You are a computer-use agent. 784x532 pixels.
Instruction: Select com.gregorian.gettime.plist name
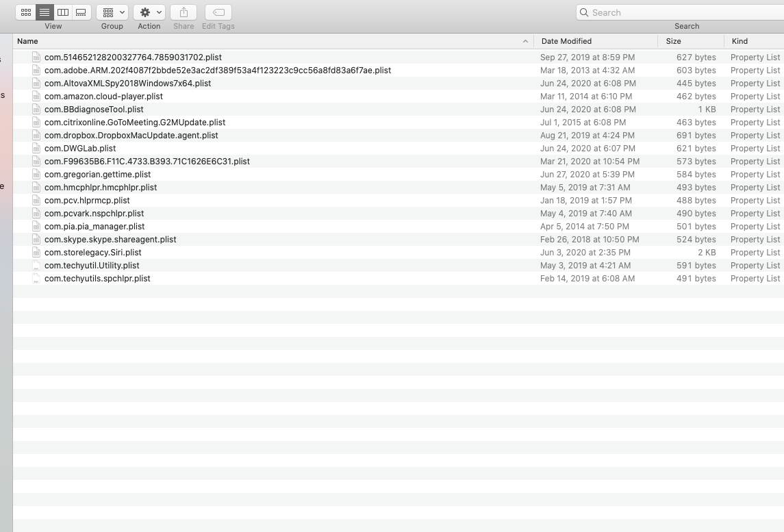point(97,174)
